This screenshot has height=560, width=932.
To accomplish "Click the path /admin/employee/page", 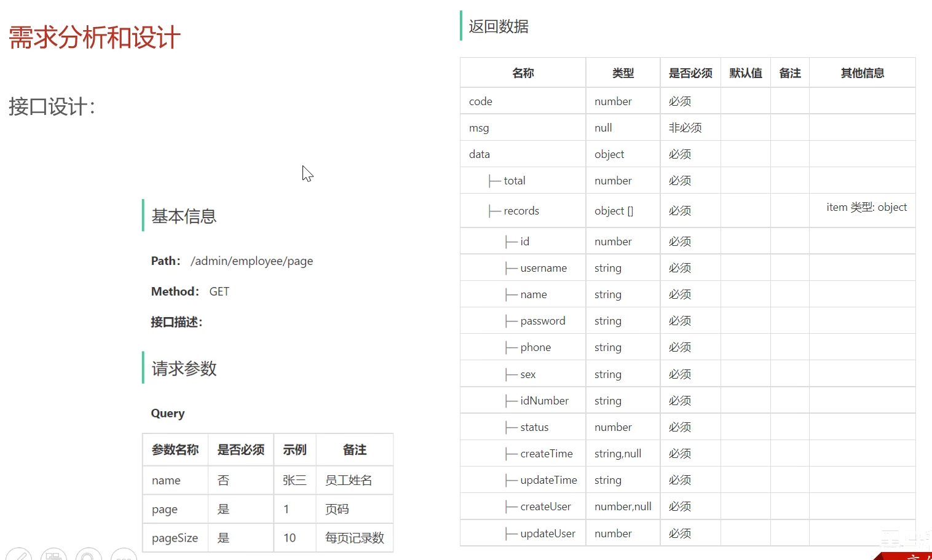I will coord(251,261).
